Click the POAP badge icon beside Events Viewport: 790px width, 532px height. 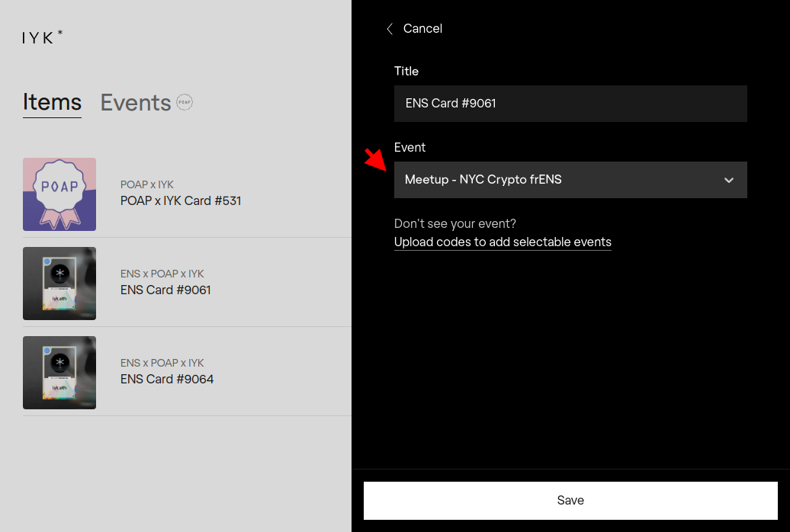coord(185,102)
